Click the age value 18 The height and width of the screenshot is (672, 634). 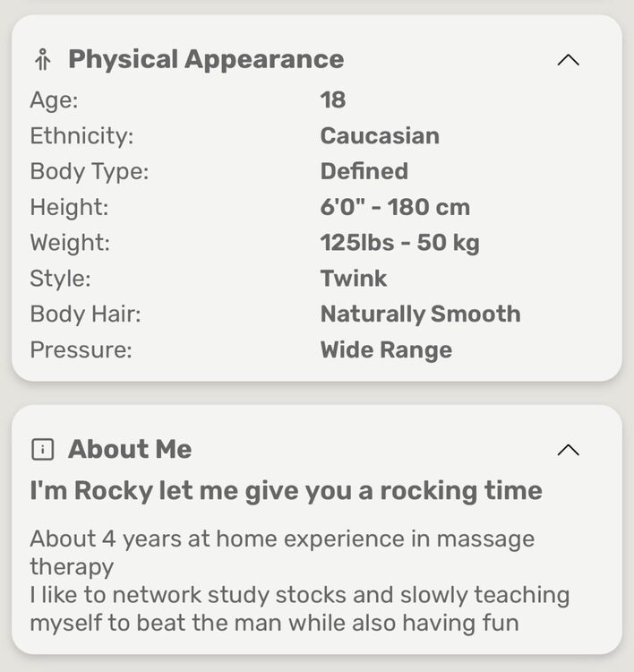point(333,99)
